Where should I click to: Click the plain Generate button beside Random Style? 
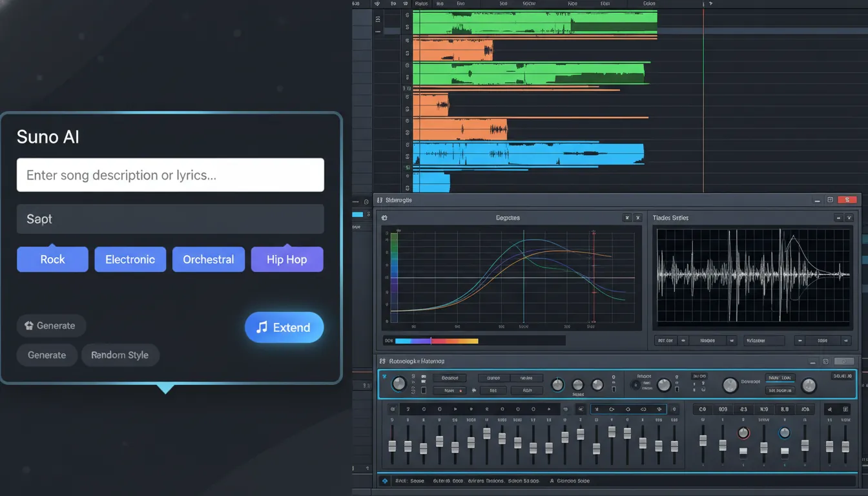[46, 355]
